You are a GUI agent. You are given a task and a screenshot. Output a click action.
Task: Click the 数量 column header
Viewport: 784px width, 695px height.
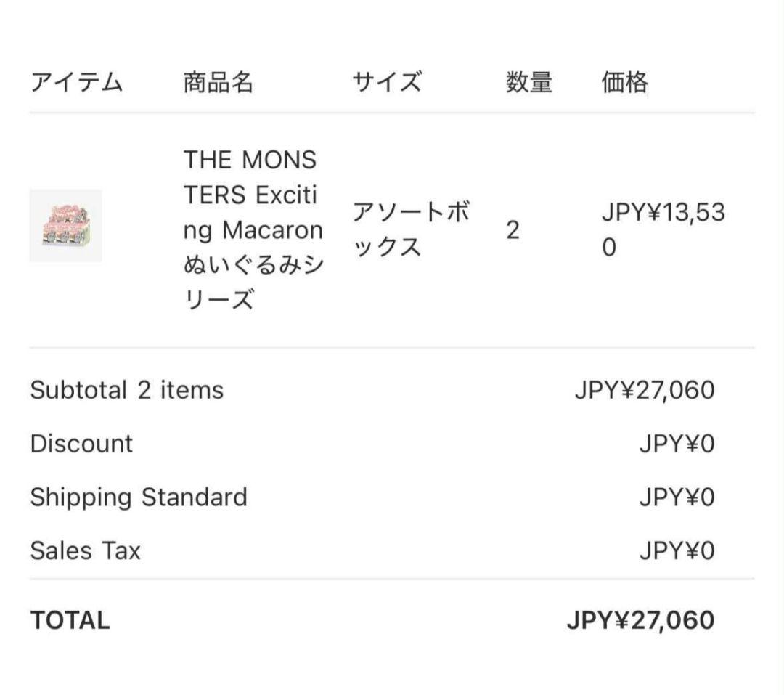[x=528, y=83]
